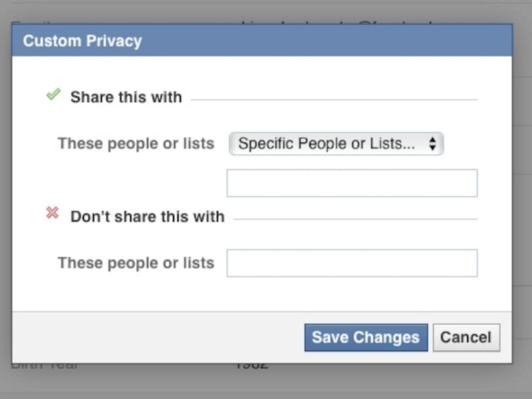Click the up-down arrows on the audience selector
This screenshot has height=399, width=532.
tap(434, 143)
